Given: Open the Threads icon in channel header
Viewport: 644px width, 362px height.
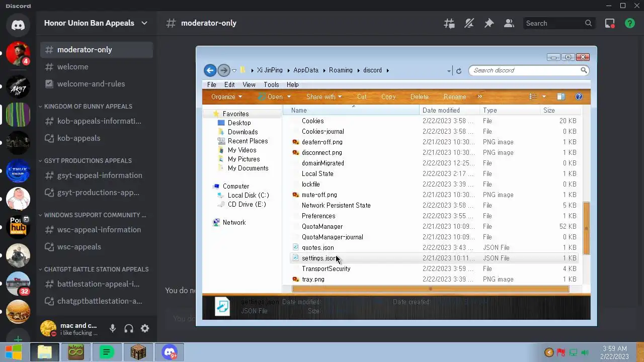Looking at the screenshot, I should (449, 23).
